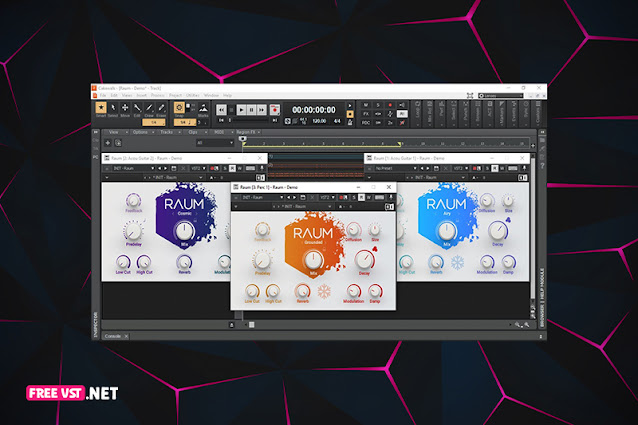638x425 pixels.
Task: Select the Smart tool star icon
Action: [101, 108]
